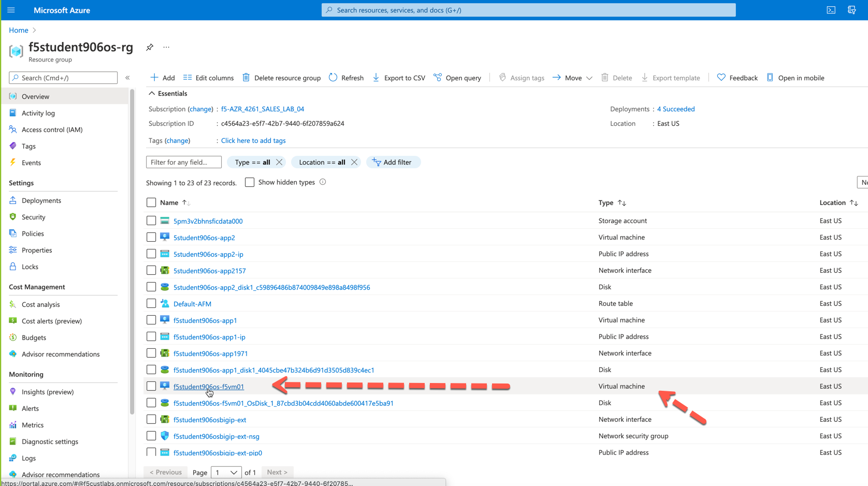Open Metrics under Monitoring
The height and width of the screenshot is (486, 868).
pyautogui.click(x=33, y=425)
